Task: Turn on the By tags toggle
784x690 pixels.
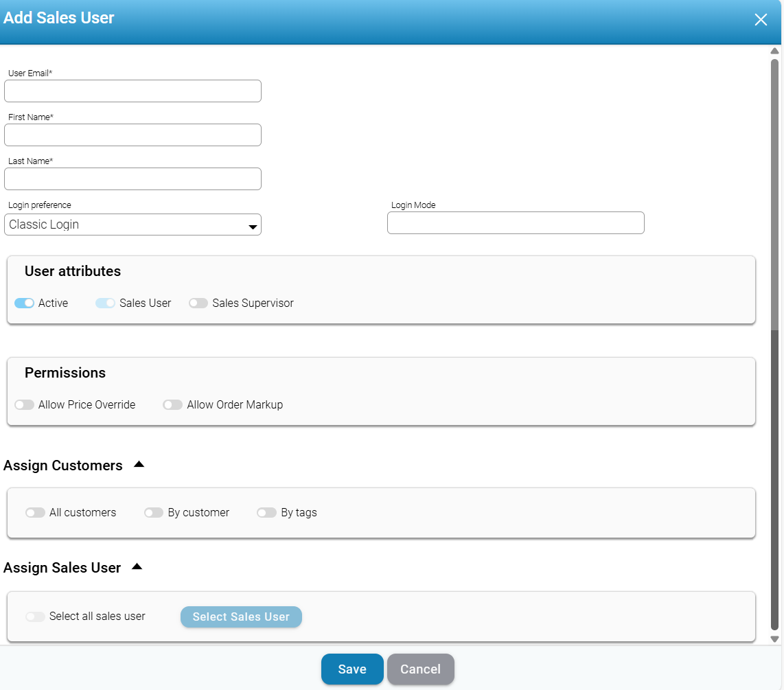Action: [266, 512]
